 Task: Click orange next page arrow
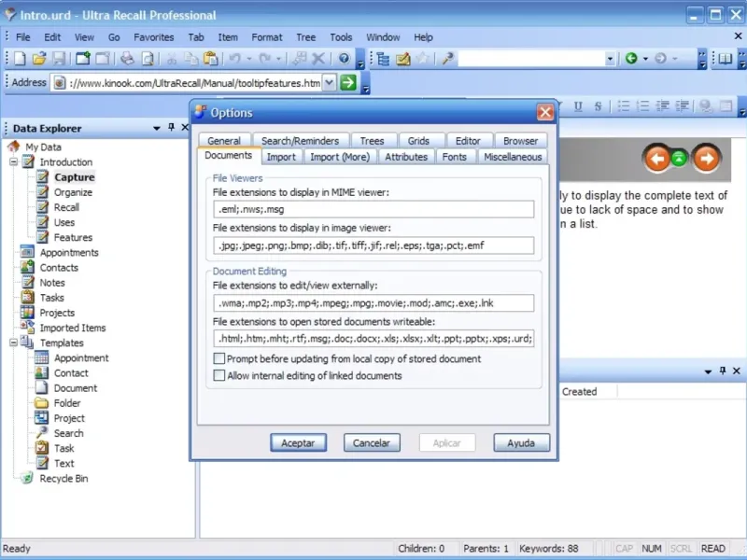click(707, 158)
